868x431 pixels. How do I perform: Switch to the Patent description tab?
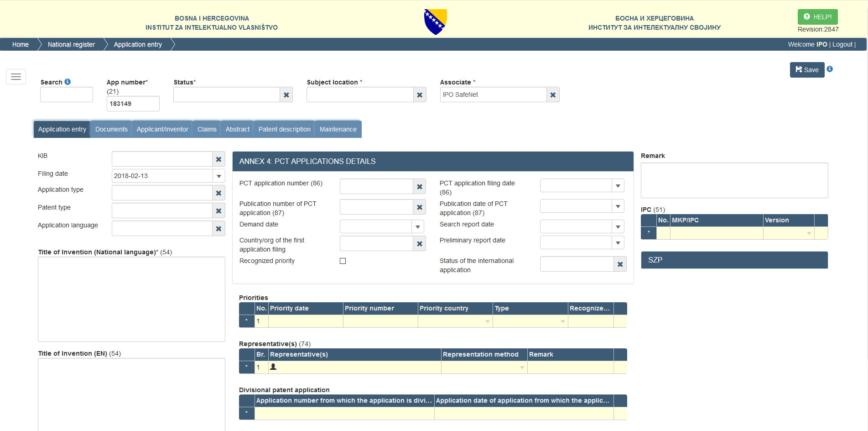284,129
